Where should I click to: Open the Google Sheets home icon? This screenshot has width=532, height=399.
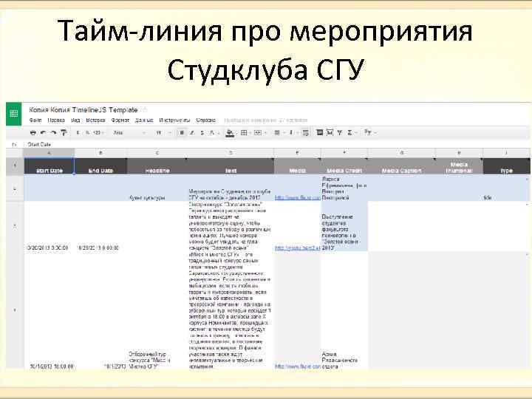point(13,114)
